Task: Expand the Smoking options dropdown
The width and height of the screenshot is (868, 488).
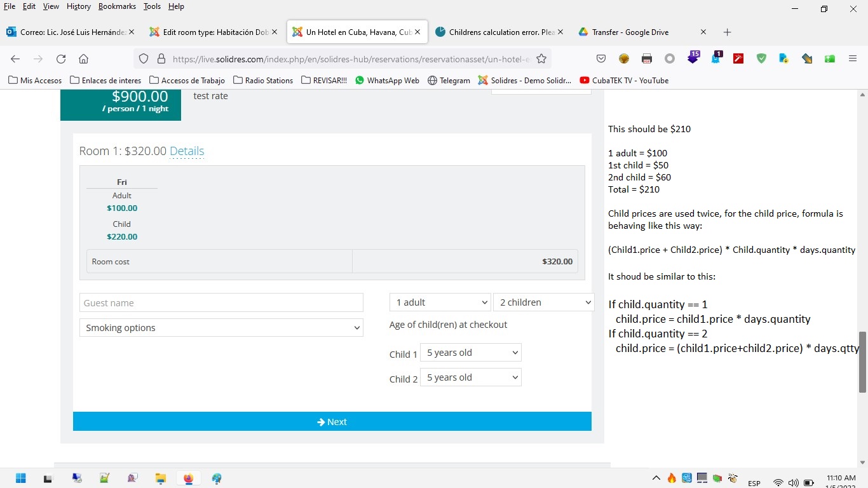Action: (x=221, y=328)
